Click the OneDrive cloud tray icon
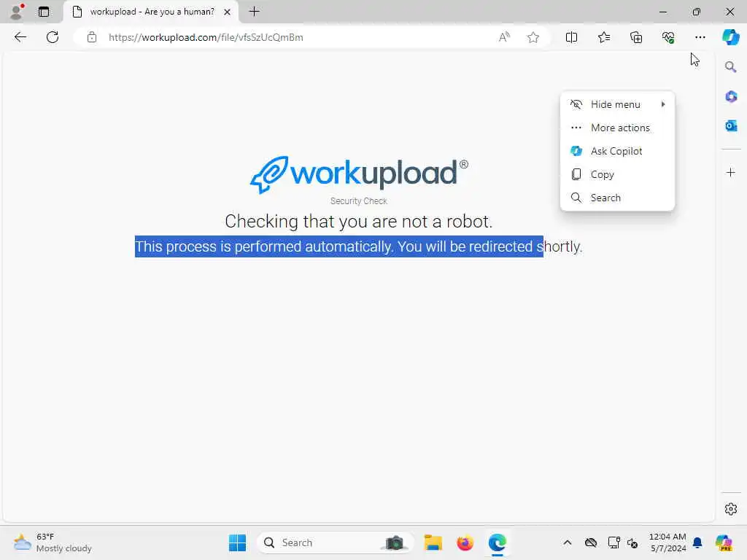The image size is (747, 560). (591, 542)
